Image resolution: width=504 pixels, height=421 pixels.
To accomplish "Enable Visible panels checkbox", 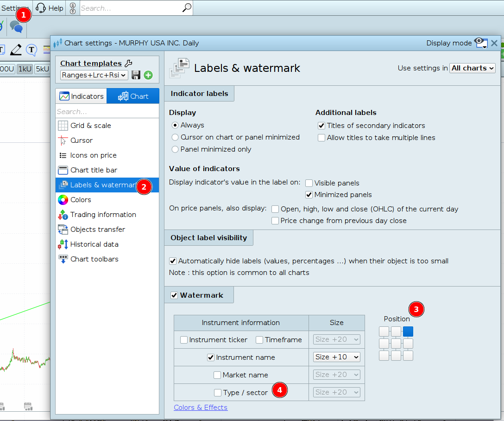I will tap(309, 183).
